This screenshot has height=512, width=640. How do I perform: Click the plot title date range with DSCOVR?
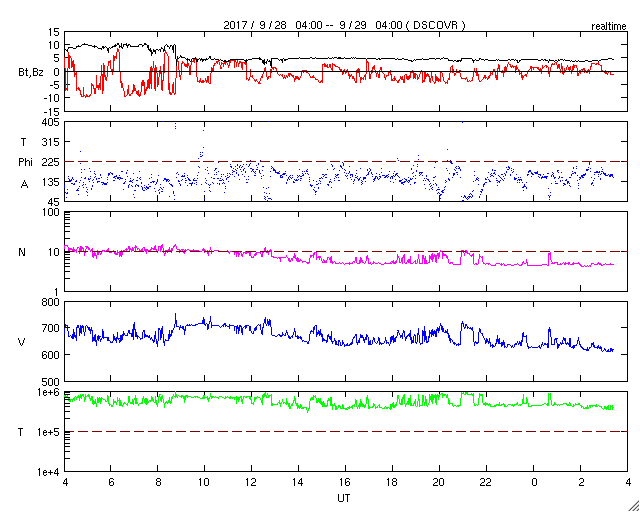click(x=344, y=26)
